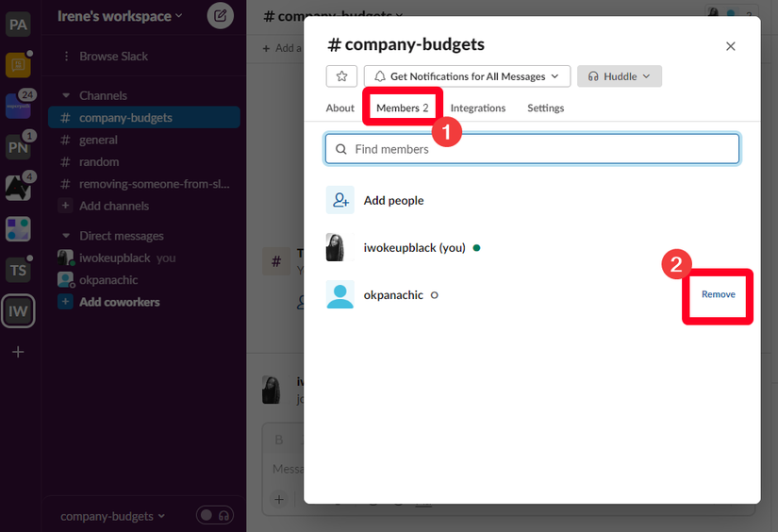Open the PN workspace icon
Image resolution: width=778 pixels, height=532 pixels.
(18, 146)
